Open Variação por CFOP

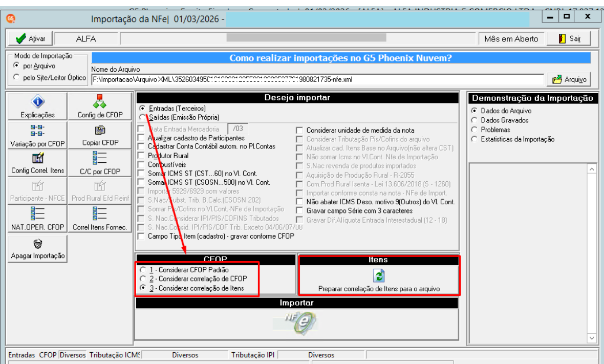37,135
